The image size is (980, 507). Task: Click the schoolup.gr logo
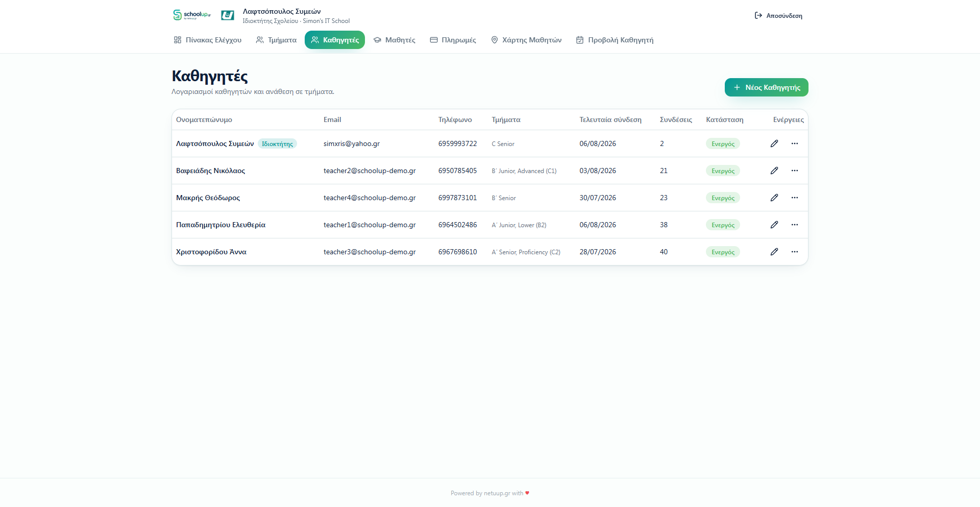[192, 15]
